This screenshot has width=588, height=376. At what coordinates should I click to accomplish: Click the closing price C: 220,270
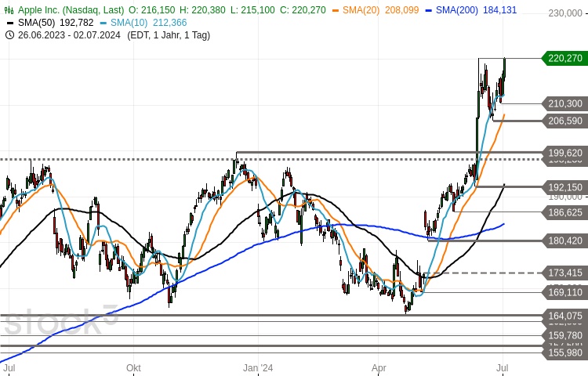303,10
